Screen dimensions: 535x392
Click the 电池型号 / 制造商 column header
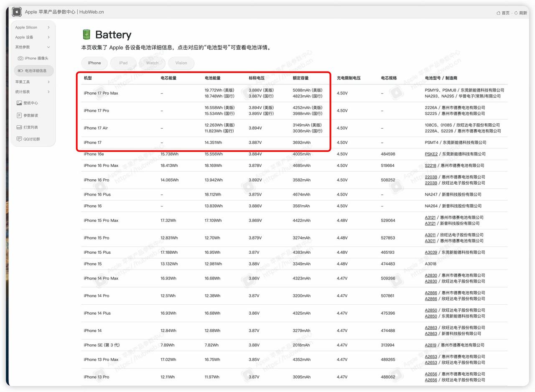(441, 78)
